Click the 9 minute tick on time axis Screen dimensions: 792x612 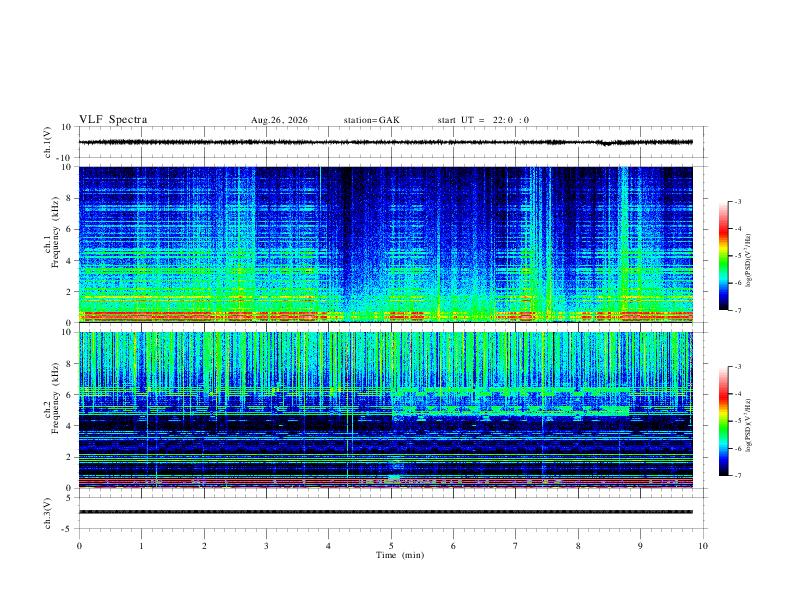point(640,546)
